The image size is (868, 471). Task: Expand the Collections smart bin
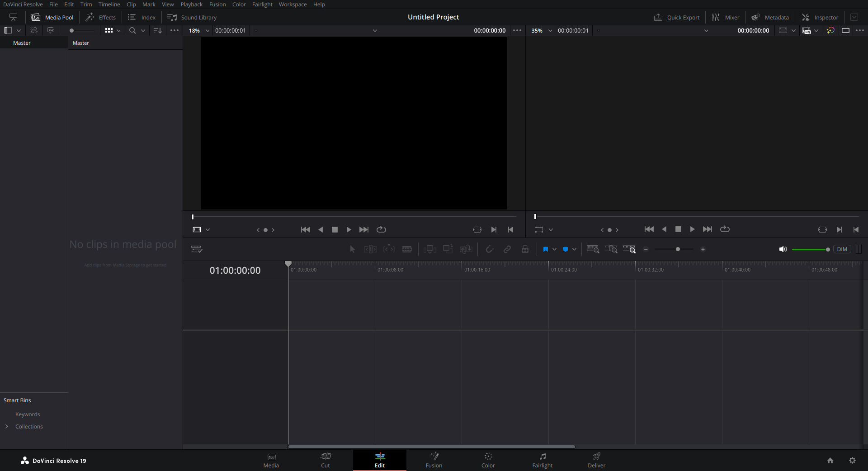pyautogui.click(x=7, y=427)
